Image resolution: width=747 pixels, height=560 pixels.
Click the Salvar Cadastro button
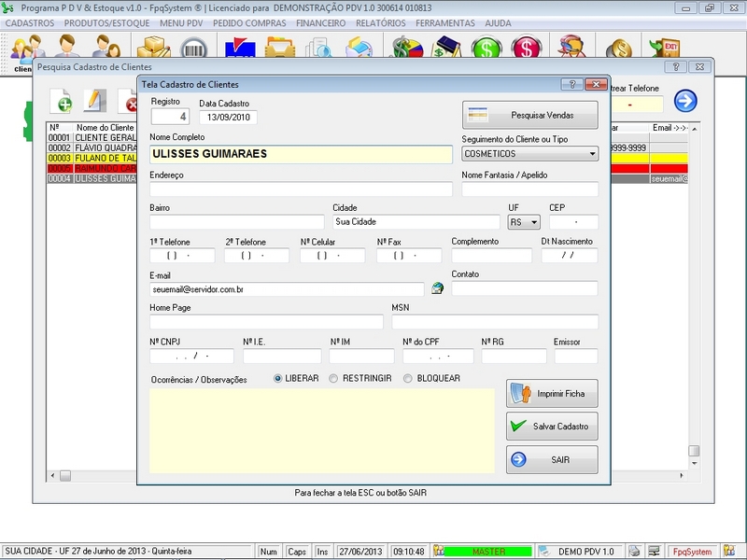point(552,426)
